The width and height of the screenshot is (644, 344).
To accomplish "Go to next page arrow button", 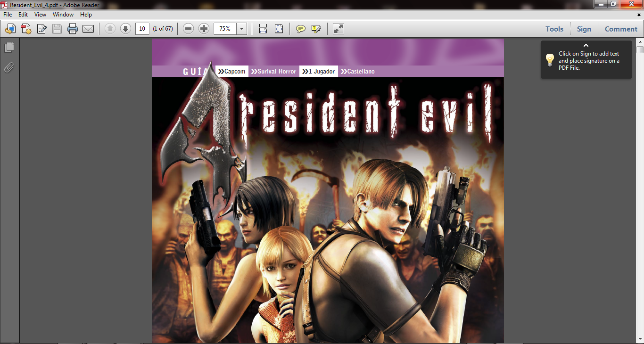I will tap(125, 29).
